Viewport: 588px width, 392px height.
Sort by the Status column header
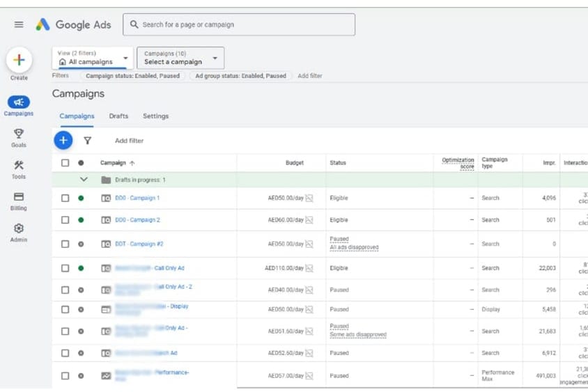pos(338,163)
